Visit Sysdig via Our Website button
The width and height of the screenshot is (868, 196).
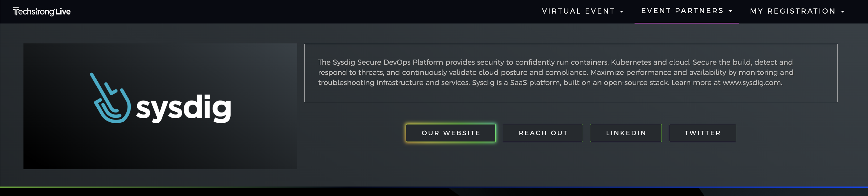click(x=451, y=133)
